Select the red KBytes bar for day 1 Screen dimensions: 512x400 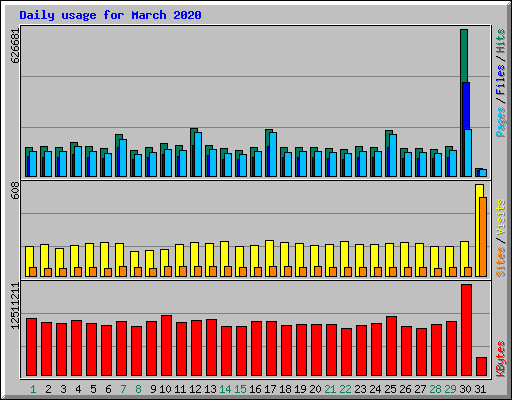[x=31, y=347]
